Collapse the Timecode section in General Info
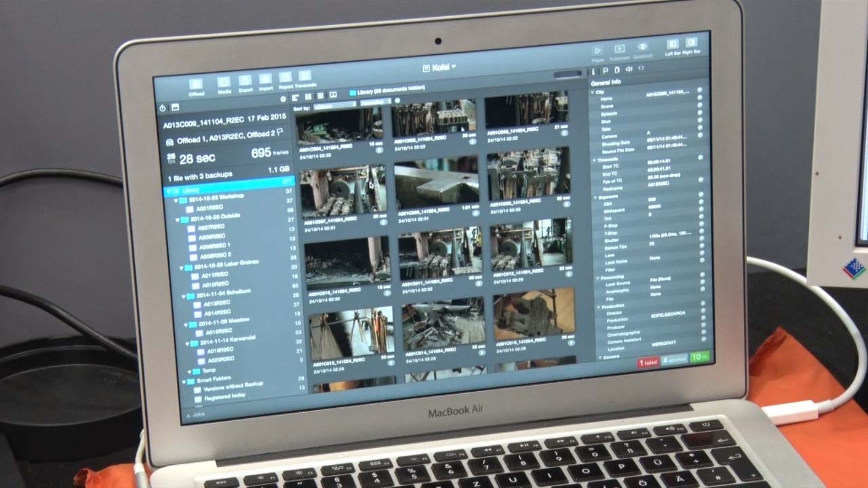The image size is (868, 488). (593, 160)
